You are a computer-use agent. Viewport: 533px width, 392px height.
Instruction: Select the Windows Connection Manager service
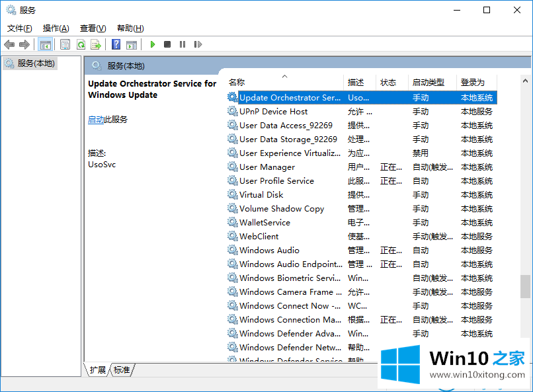(x=362, y=320)
